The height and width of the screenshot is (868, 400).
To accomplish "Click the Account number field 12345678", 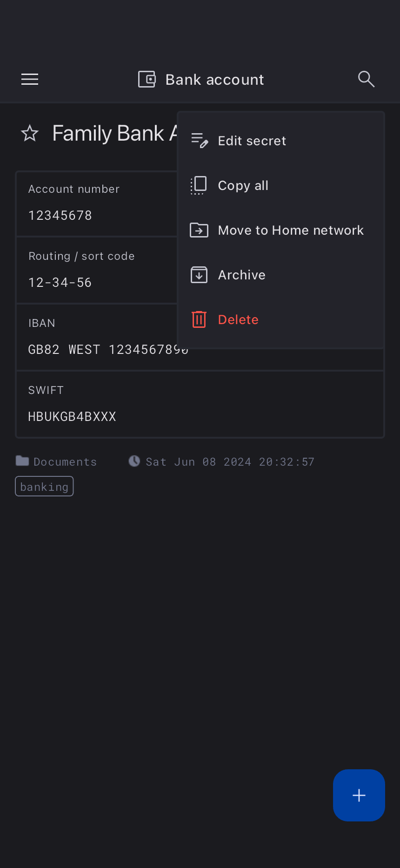I will pos(60,215).
